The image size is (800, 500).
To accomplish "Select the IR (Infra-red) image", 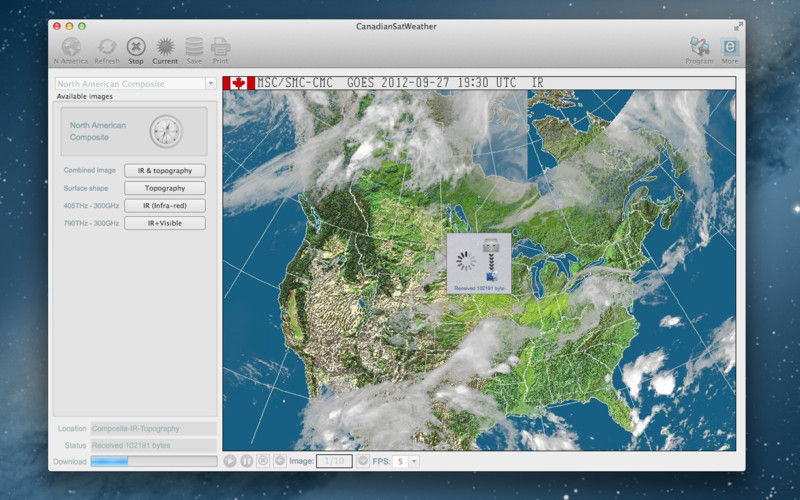I will click(x=165, y=206).
